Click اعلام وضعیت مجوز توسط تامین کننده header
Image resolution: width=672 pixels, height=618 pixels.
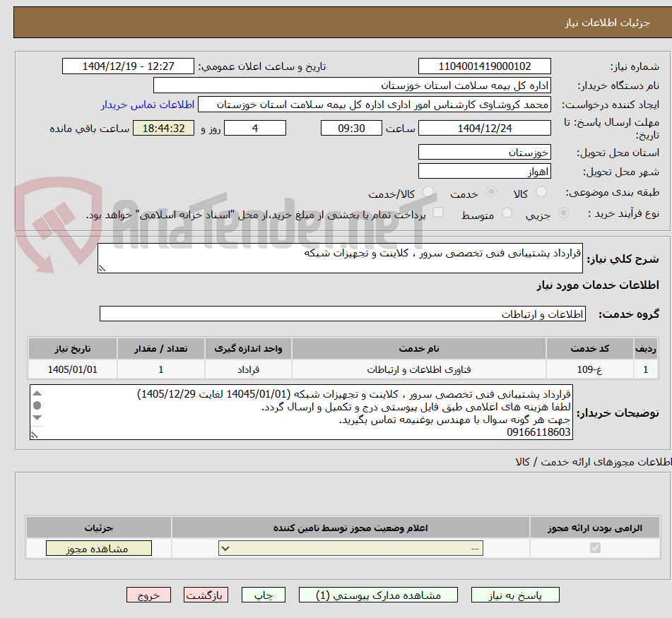350,528
